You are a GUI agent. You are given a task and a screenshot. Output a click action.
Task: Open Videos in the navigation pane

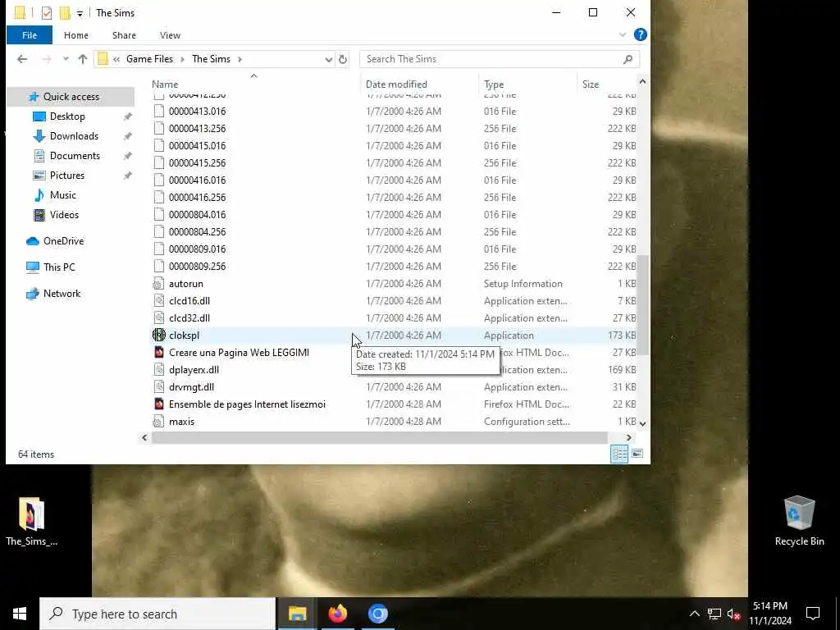[x=64, y=215]
